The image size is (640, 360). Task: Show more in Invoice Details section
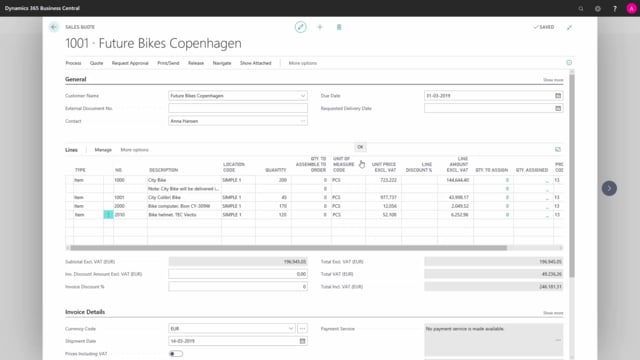553,313
